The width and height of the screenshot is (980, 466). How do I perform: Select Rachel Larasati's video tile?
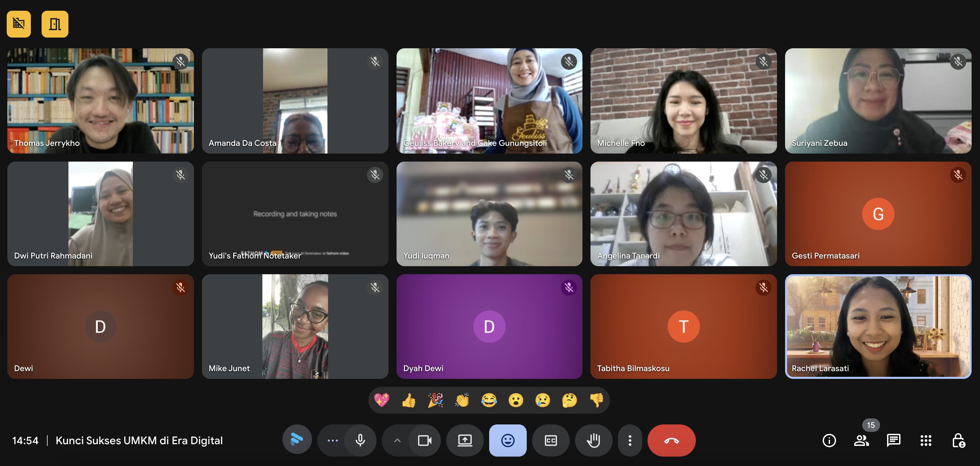click(x=878, y=326)
